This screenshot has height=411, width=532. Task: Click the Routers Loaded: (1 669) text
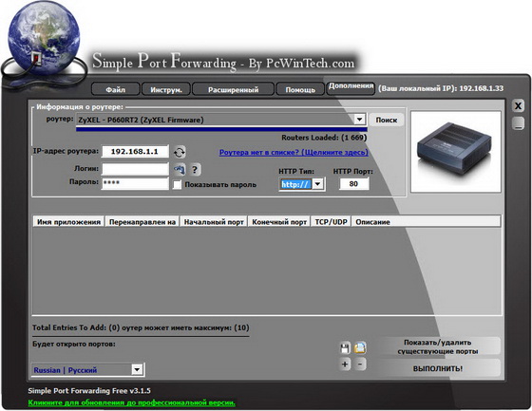(x=324, y=138)
